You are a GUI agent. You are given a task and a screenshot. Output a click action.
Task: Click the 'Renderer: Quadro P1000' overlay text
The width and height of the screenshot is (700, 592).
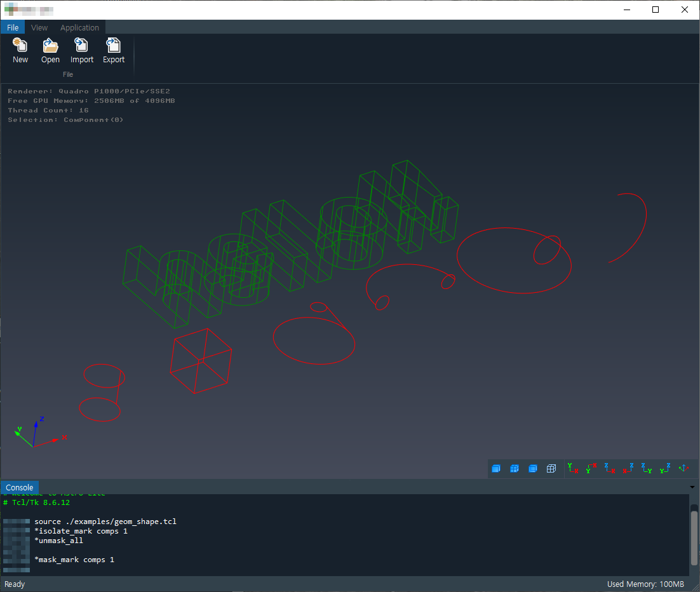89,91
